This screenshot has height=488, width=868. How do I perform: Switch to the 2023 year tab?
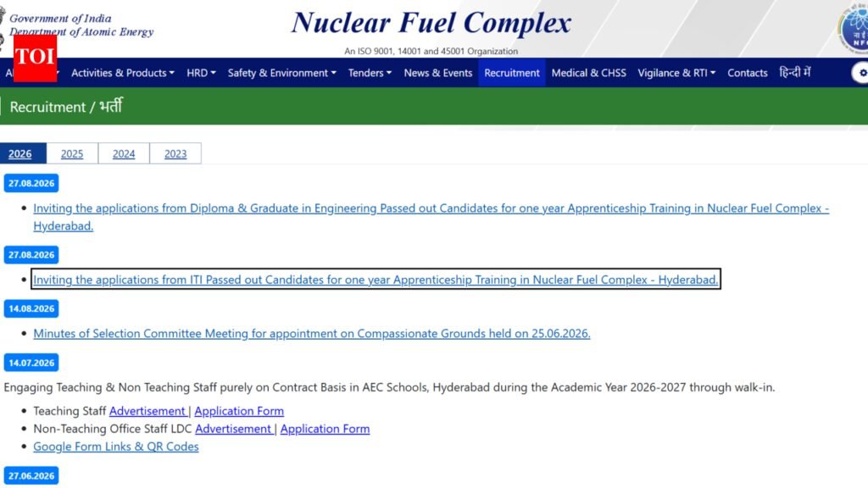(175, 154)
